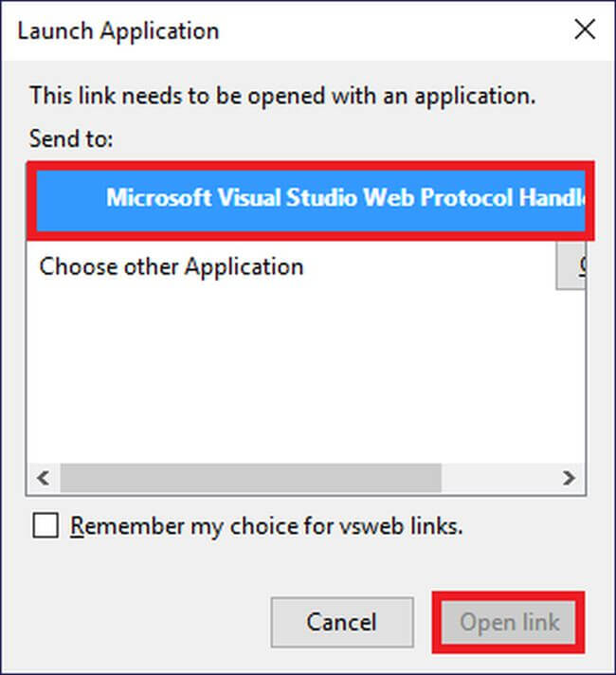Click the 'Remember my choice for vsweb links' label
The image size is (616, 675).
(267, 526)
